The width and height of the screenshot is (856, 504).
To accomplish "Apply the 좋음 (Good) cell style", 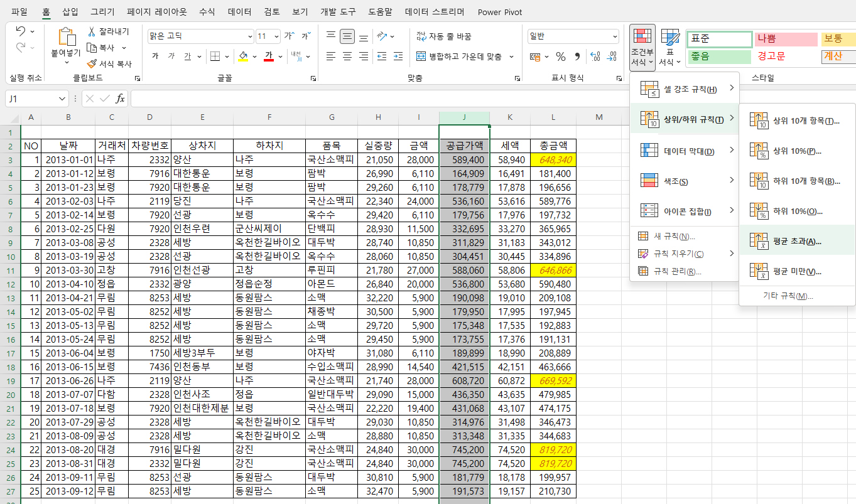I will click(x=719, y=56).
